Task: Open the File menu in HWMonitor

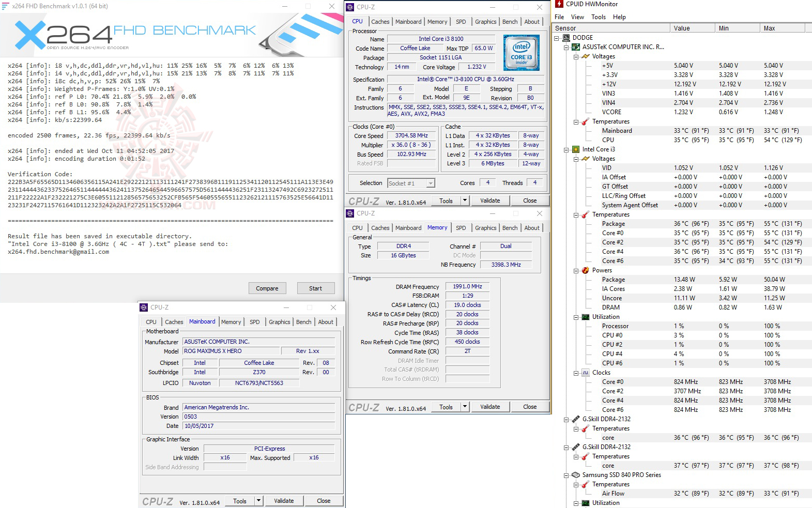Action: pyautogui.click(x=559, y=17)
